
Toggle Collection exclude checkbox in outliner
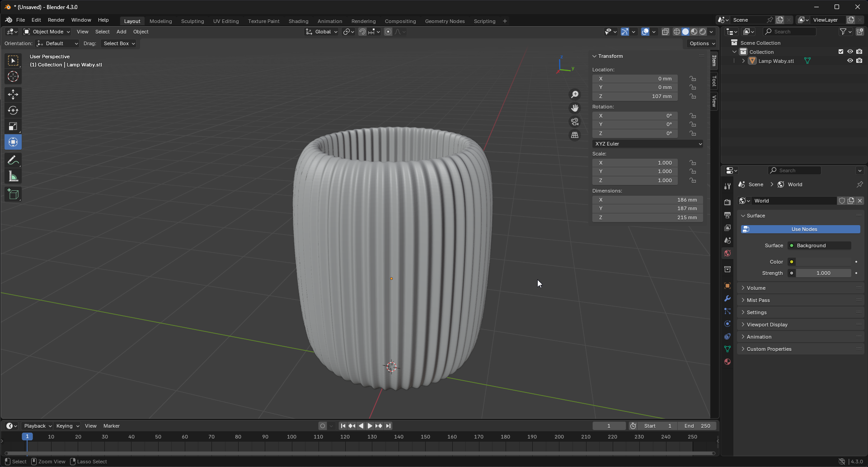point(841,52)
